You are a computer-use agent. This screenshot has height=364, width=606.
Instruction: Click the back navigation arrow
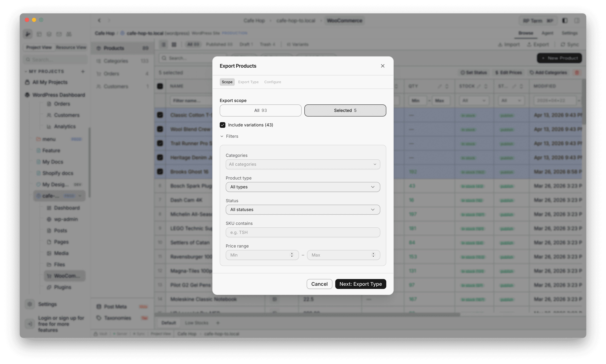pyautogui.click(x=99, y=20)
